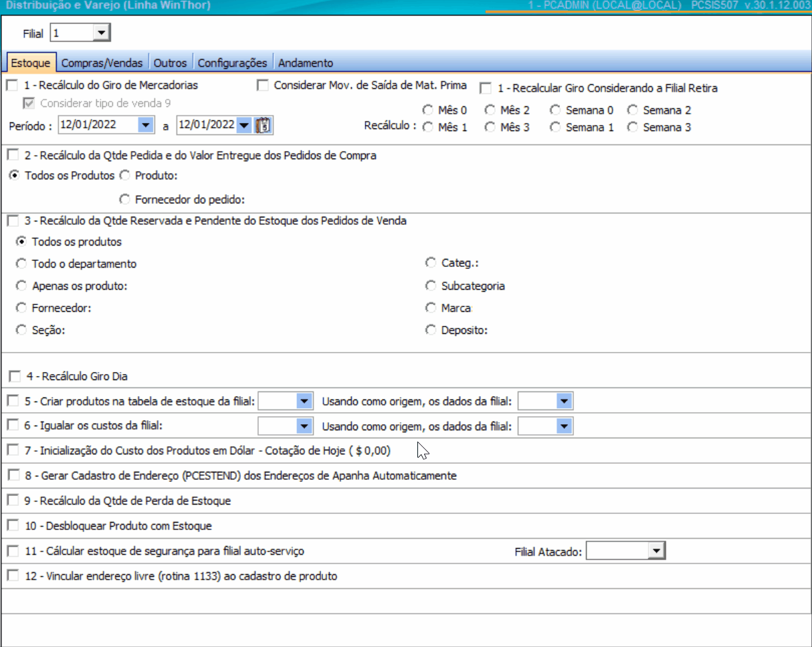Select the Mês 0 recálculo option

coord(427,110)
